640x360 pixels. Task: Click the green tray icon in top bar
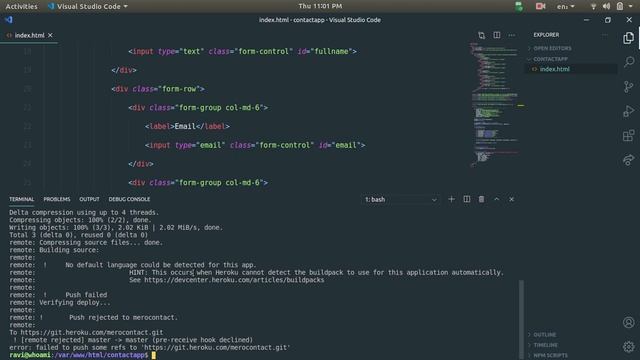pos(519,7)
